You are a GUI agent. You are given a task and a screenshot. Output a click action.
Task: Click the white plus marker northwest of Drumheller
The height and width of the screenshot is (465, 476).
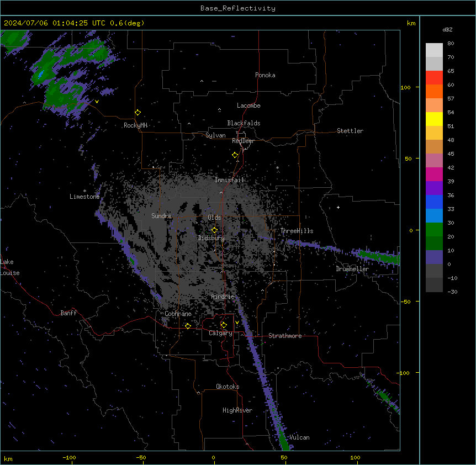(x=338, y=207)
